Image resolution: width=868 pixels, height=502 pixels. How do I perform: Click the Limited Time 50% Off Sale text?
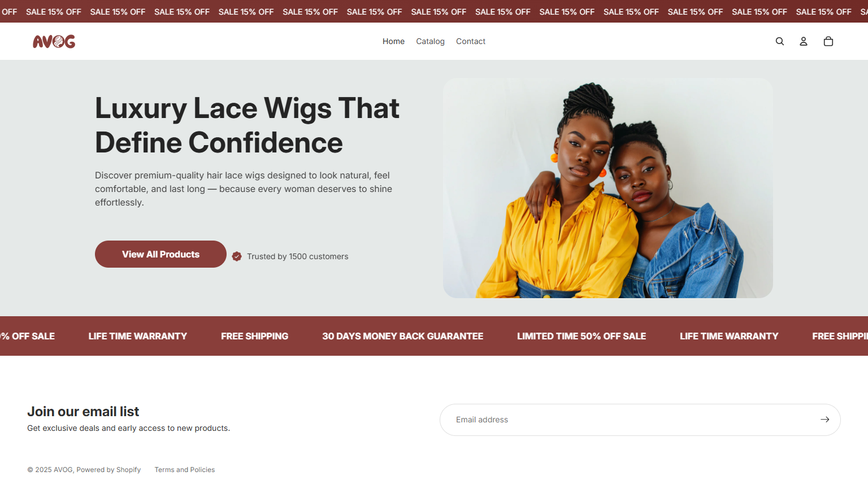(581, 336)
